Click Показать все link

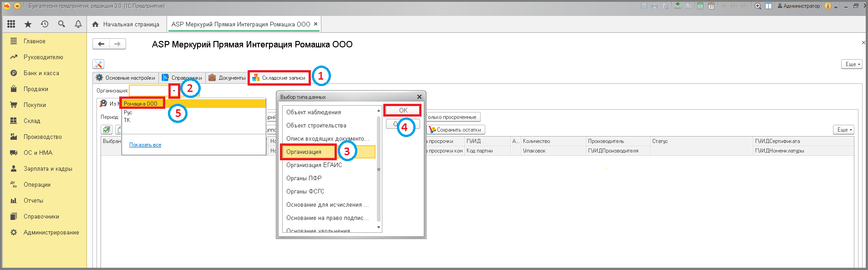pyautogui.click(x=145, y=145)
